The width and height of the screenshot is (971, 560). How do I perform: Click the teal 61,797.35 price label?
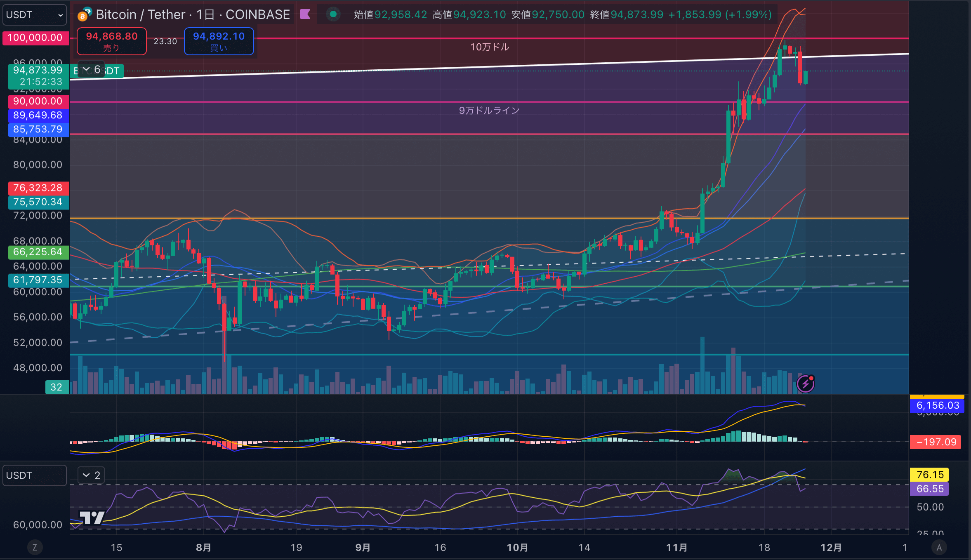[x=38, y=280]
